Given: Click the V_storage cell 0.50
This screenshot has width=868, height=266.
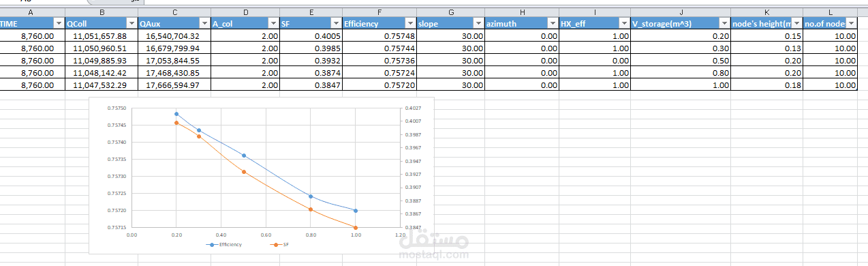Looking at the screenshot, I should [680, 60].
